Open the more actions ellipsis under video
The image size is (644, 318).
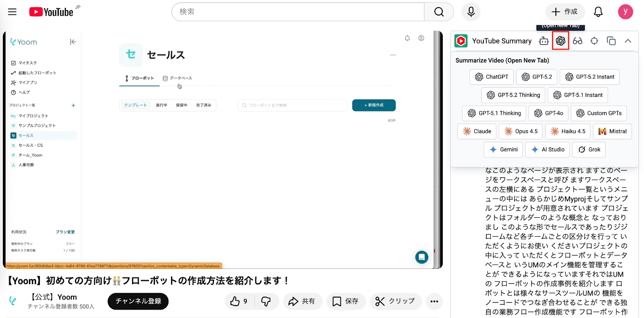pyautogui.click(x=434, y=301)
